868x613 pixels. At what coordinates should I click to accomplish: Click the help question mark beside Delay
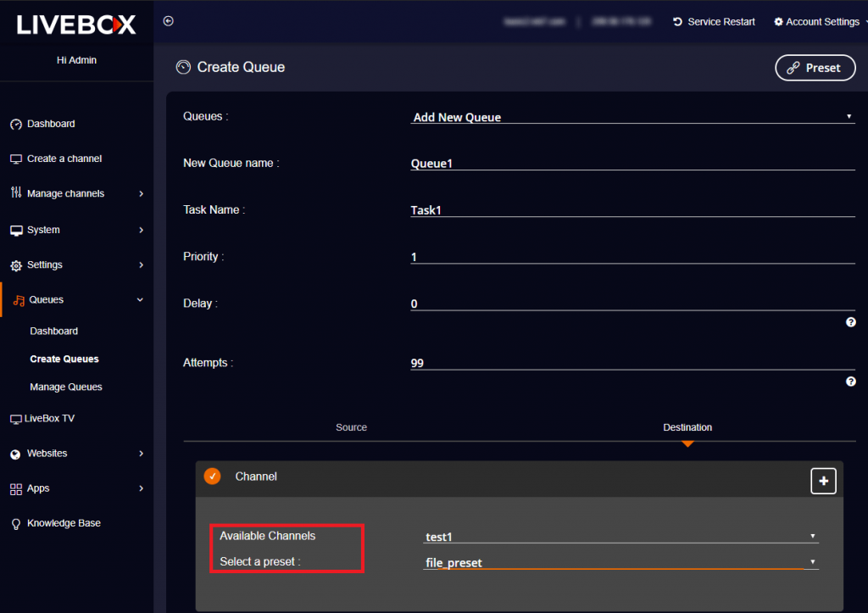[x=851, y=321]
